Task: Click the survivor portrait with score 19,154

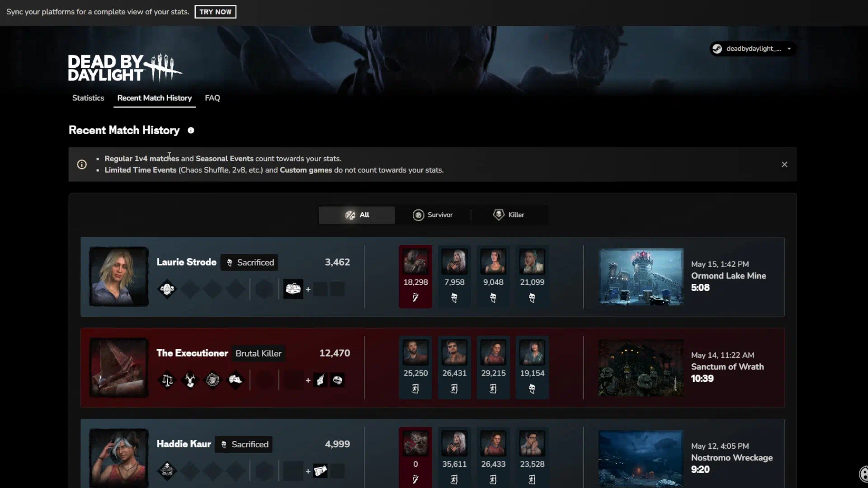Action: [532, 352]
